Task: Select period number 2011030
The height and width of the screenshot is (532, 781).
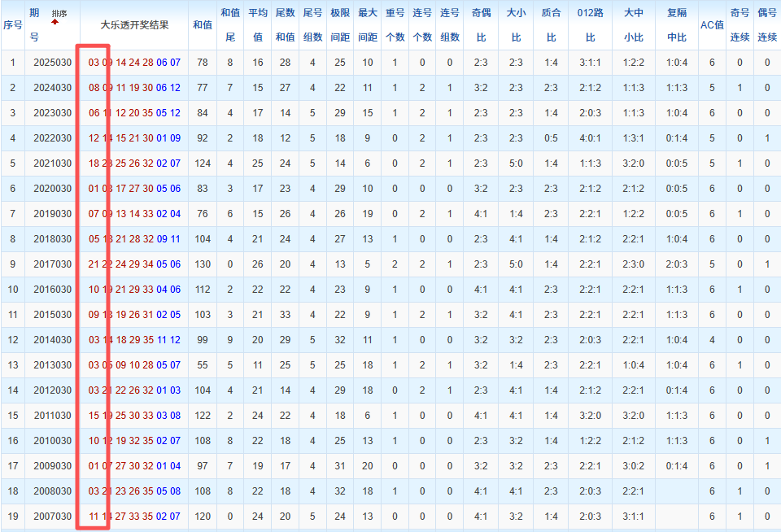Action: [52, 416]
